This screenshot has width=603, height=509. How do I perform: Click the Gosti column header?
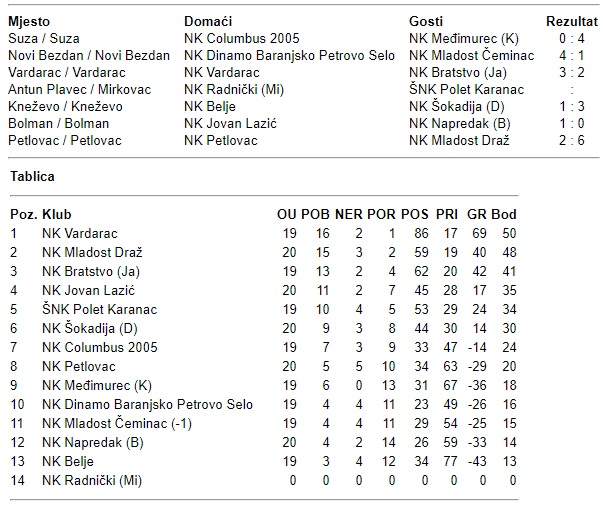pos(426,22)
